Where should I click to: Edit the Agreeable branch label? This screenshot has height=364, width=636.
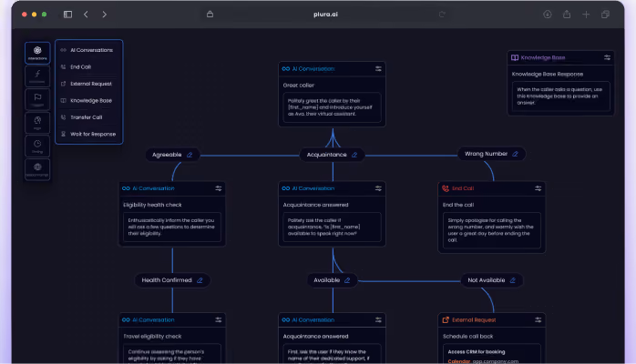190,155
